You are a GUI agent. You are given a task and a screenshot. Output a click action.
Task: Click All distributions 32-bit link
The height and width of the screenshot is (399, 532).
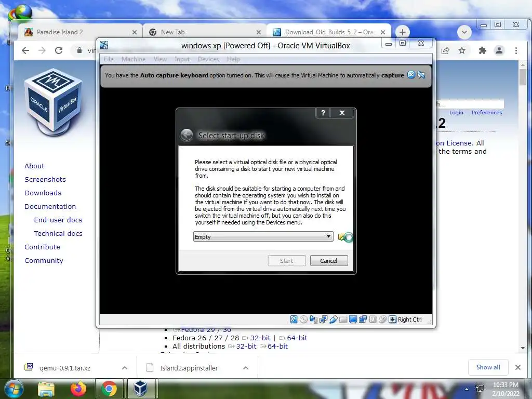[246, 347]
